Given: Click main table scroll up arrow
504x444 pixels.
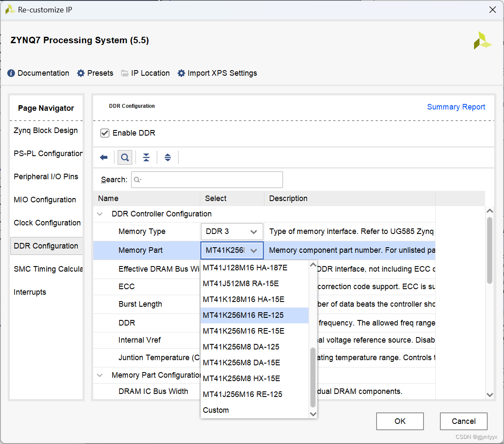Looking at the screenshot, I should click(489, 211).
